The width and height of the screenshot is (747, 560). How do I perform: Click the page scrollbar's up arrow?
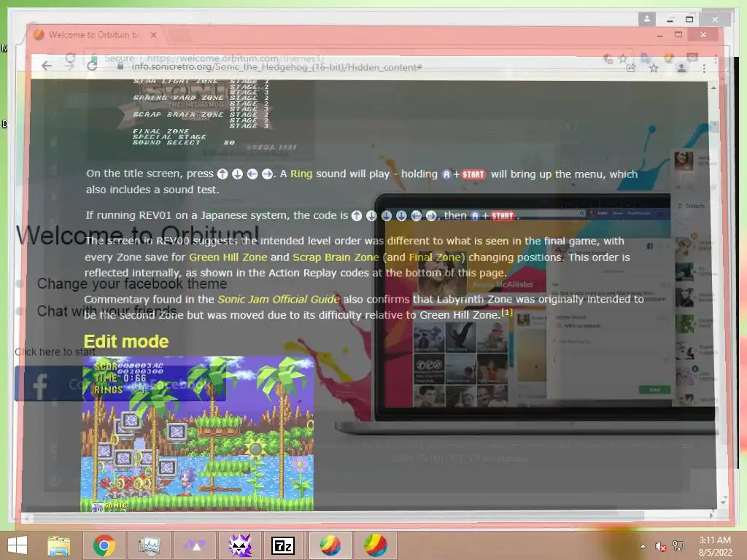point(713,88)
